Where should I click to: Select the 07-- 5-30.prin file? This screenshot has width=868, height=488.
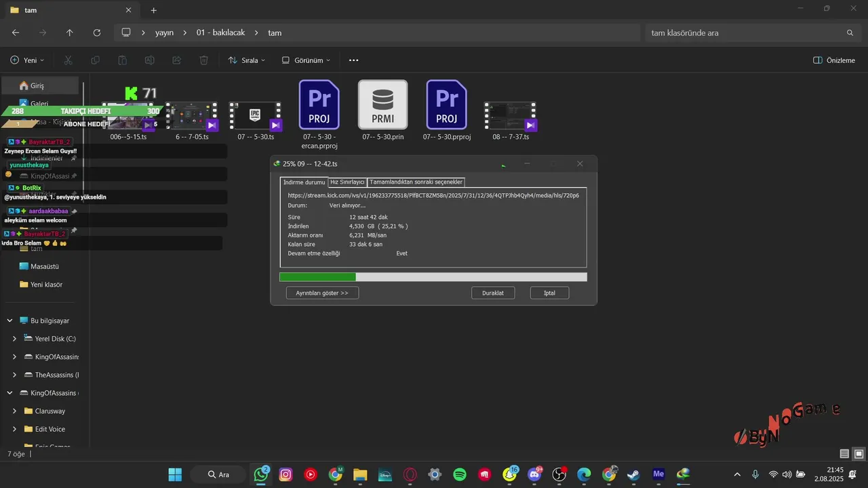[x=383, y=110]
